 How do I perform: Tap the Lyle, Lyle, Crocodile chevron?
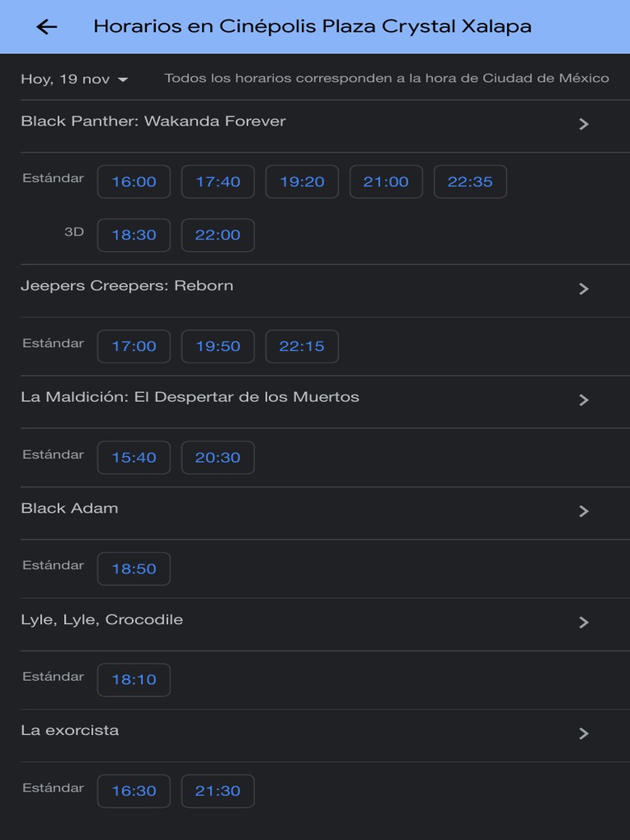point(584,623)
